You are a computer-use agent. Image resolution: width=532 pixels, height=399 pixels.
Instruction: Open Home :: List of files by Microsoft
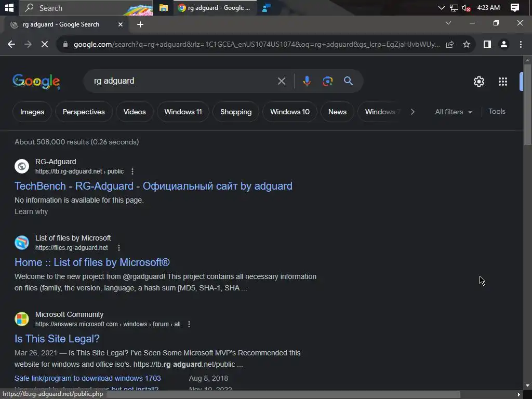pos(92,262)
